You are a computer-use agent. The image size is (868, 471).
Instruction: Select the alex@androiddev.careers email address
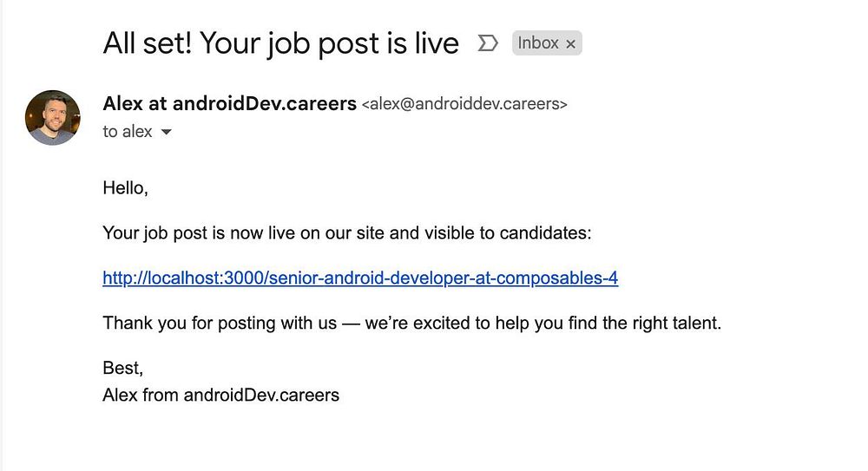(464, 105)
